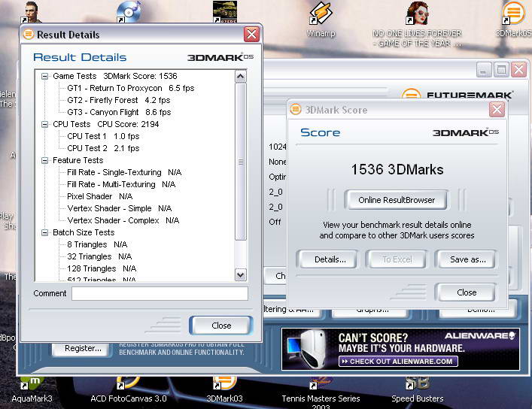Click the 3DMark Score title bar orange icon
The image size is (532, 409).
pos(295,109)
